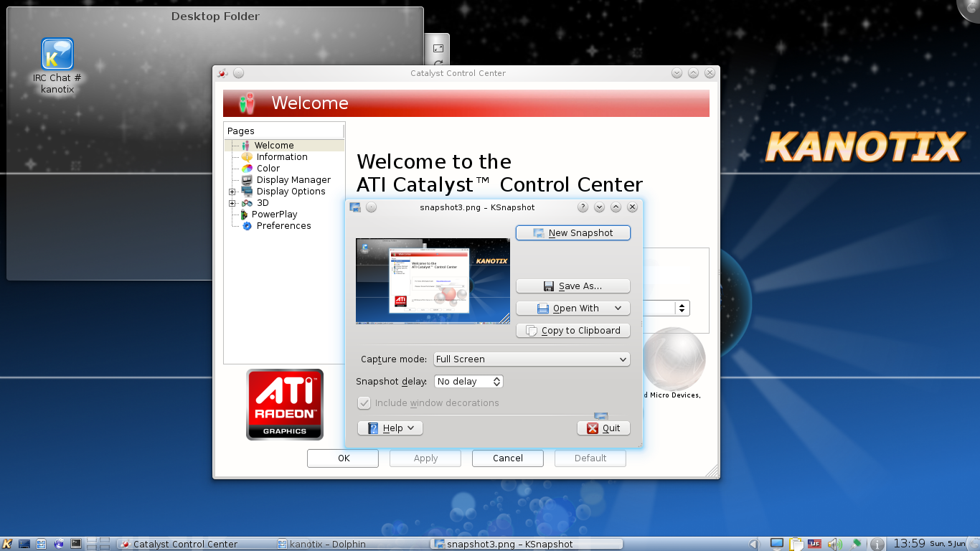Click the Default button in Catalyst Control Center

[x=590, y=458]
